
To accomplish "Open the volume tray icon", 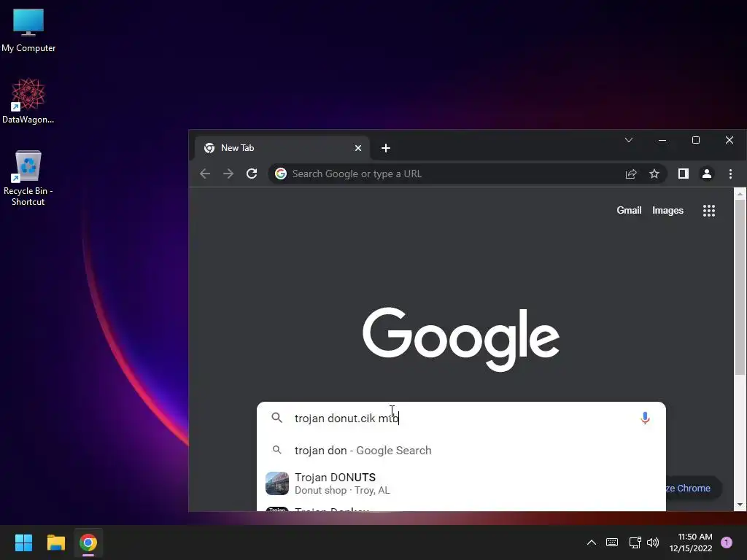I will (653, 542).
